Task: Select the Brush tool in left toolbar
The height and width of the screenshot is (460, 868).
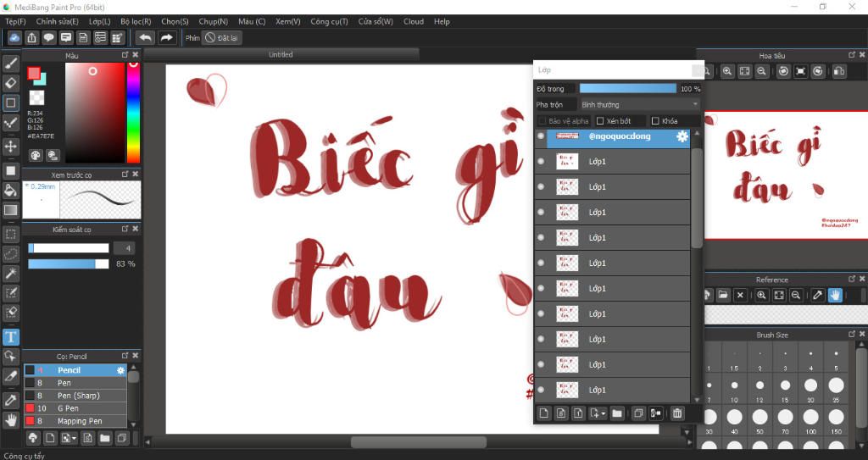Action: pyautogui.click(x=10, y=63)
